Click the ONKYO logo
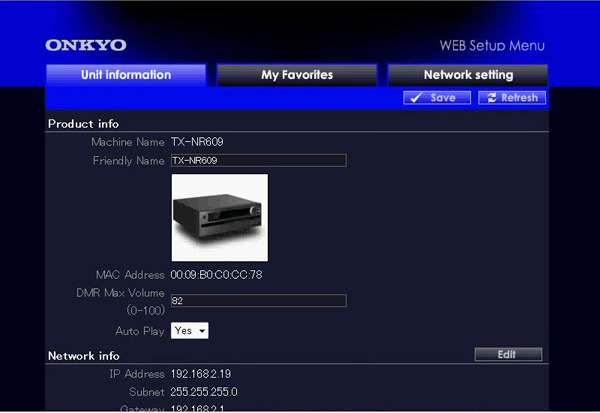The image size is (600, 413). point(86,45)
